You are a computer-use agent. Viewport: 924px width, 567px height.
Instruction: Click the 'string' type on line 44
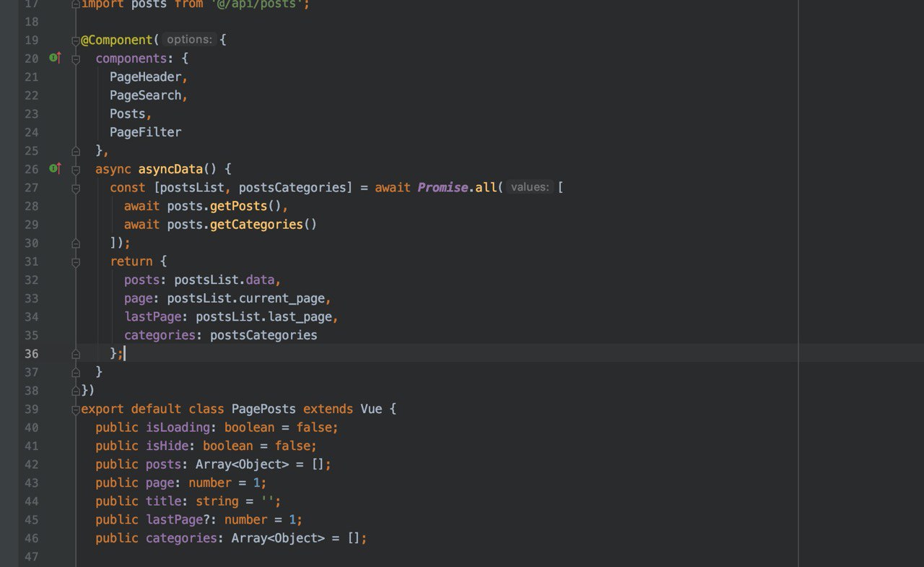(217, 501)
